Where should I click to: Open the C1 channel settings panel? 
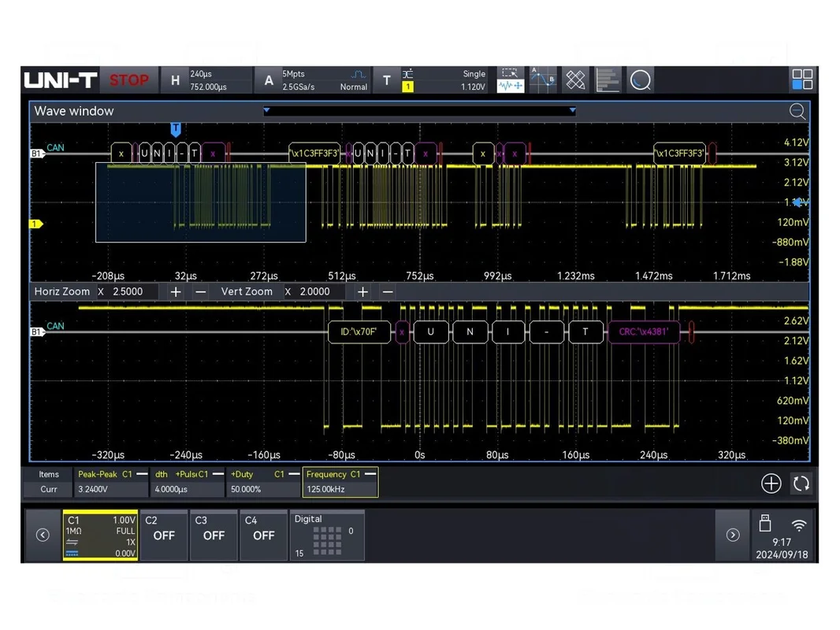coord(100,535)
